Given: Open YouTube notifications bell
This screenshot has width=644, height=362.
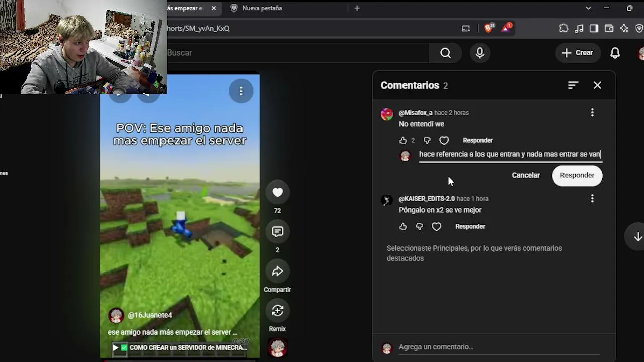Looking at the screenshot, I should (615, 53).
